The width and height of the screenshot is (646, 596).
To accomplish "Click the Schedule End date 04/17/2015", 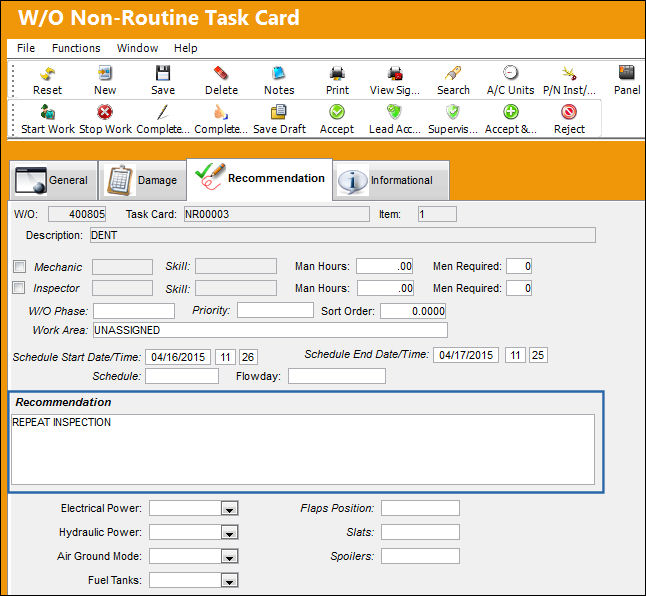I will [466, 355].
